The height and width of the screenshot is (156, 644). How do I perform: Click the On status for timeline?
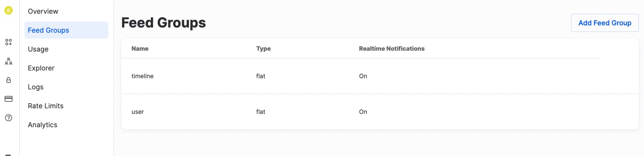coord(363,76)
